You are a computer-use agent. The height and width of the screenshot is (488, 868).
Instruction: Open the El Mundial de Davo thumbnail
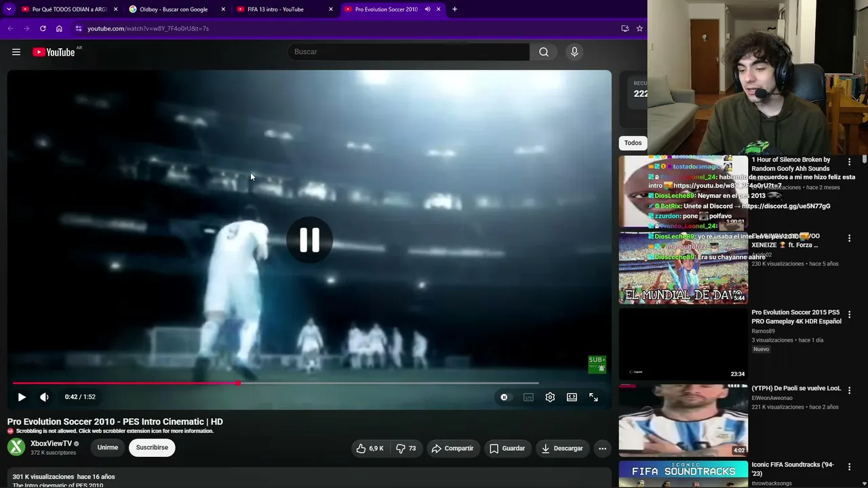[x=683, y=268]
